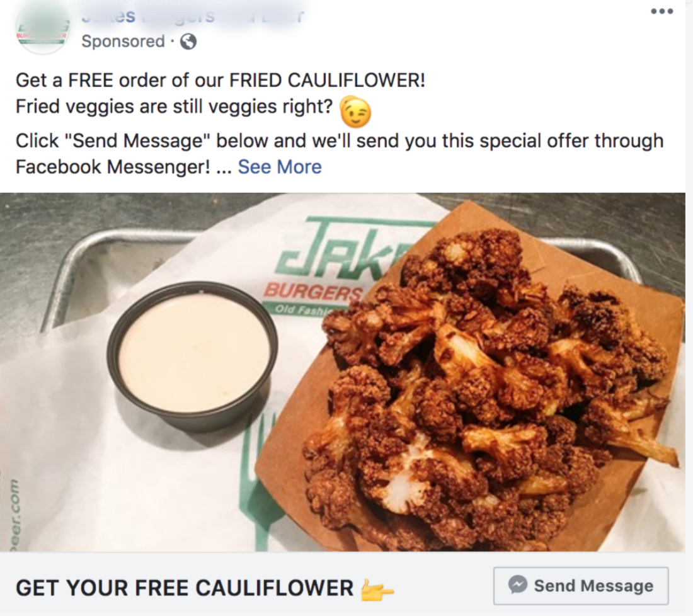The image size is (693, 616).
Task: Expand post text with See More
Action: tap(279, 166)
